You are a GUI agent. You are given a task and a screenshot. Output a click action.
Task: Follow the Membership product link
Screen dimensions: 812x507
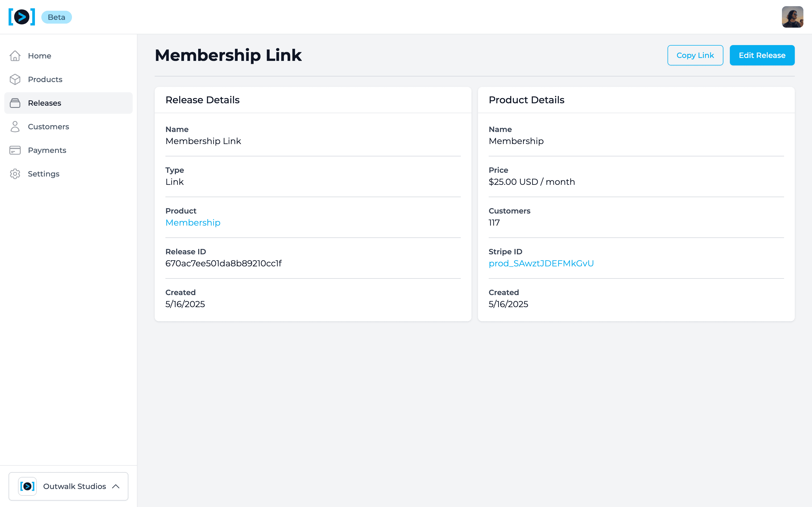193,223
